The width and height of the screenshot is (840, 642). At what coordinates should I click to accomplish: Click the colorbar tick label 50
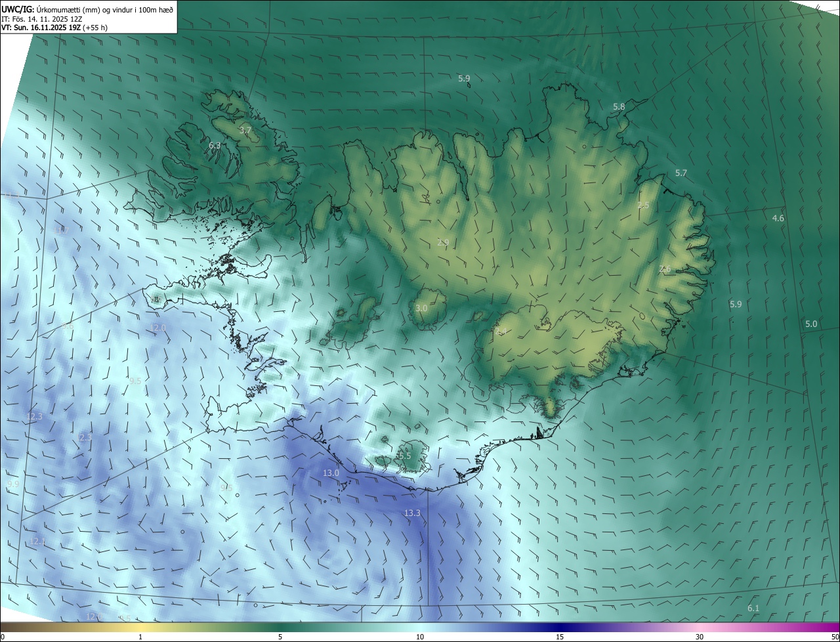835,637
